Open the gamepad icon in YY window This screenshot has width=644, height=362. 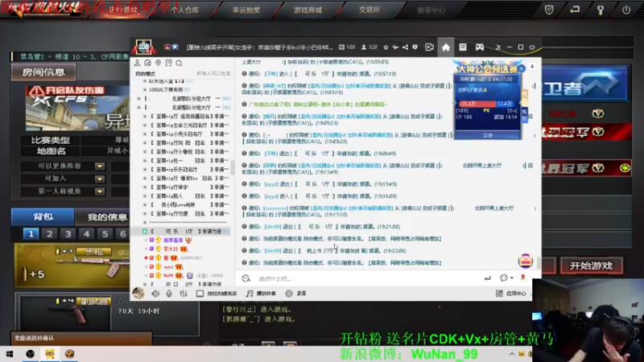pos(479,47)
